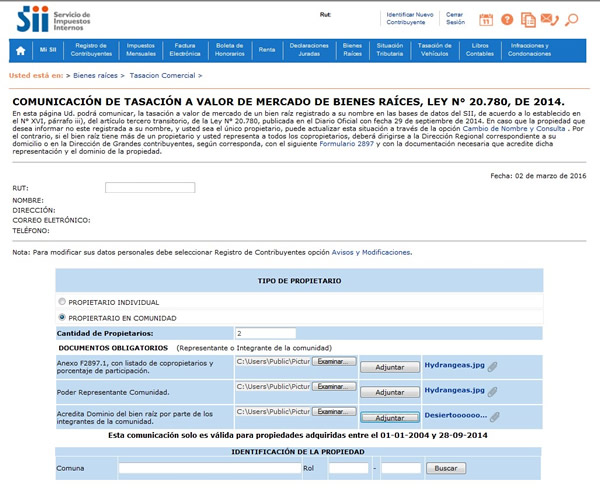Open Tasación de Vehículos menu
Viewport: 600px width, 490px height.
click(435, 49)
